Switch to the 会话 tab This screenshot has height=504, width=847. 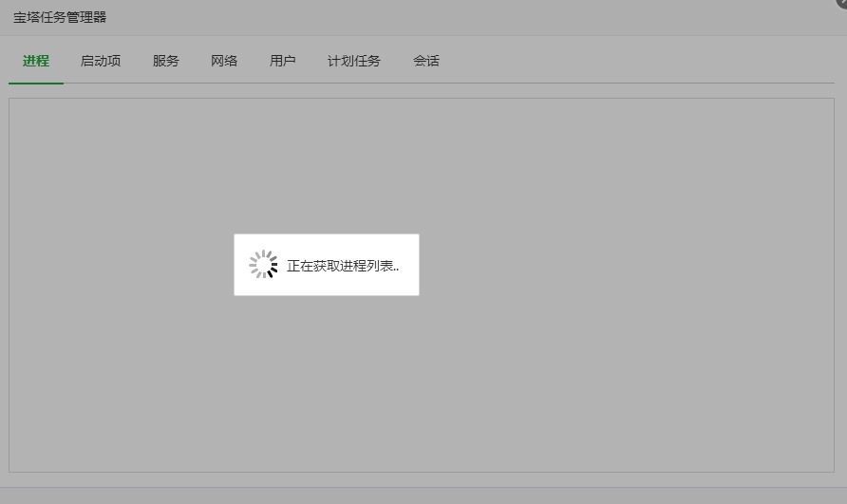(426, 61)
